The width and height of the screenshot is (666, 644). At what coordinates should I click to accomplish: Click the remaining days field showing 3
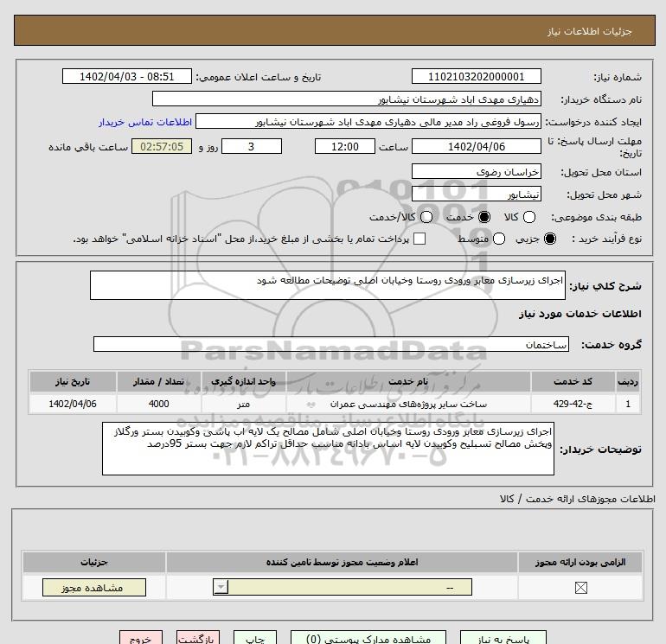252,146
